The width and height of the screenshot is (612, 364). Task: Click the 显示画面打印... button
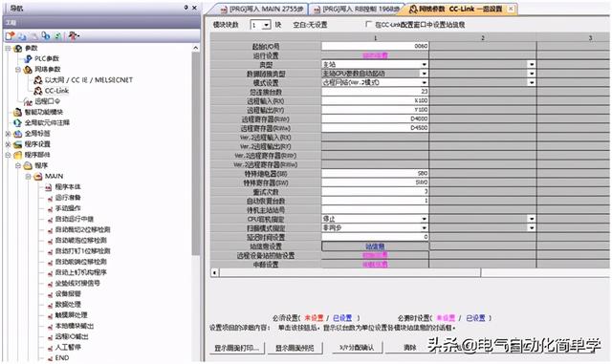click(237, 348)
